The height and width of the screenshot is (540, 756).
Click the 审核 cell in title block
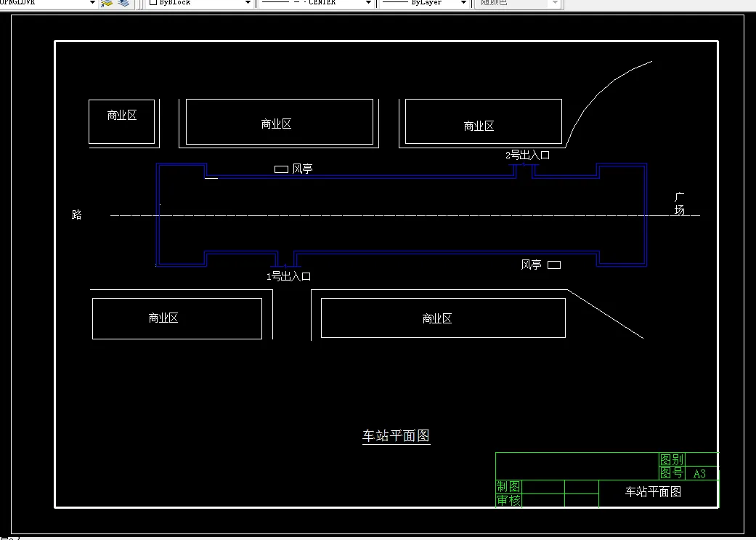(508, 500)
